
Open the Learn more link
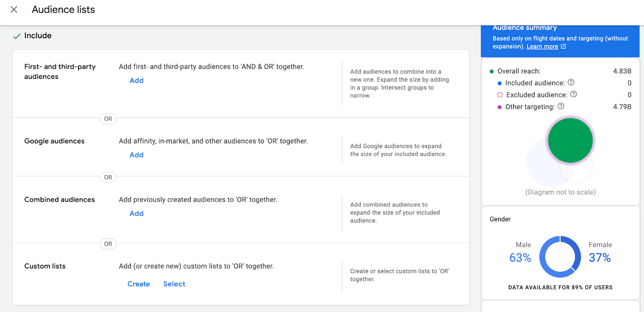point(542,46)
